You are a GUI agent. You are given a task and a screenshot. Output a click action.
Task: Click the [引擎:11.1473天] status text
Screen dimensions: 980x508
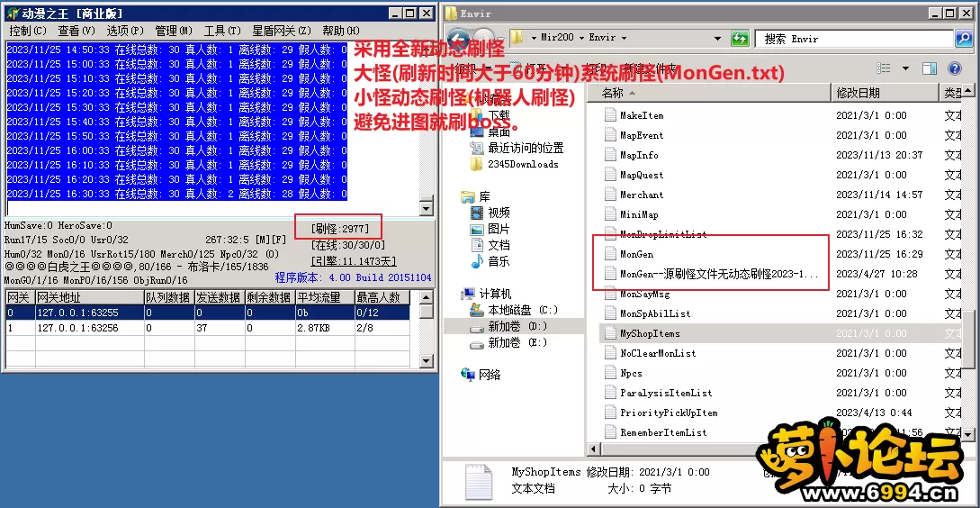point(353,261)
